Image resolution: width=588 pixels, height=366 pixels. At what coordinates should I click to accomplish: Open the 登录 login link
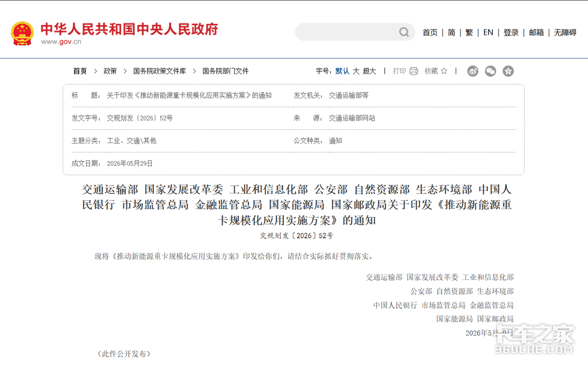(511, 32)
